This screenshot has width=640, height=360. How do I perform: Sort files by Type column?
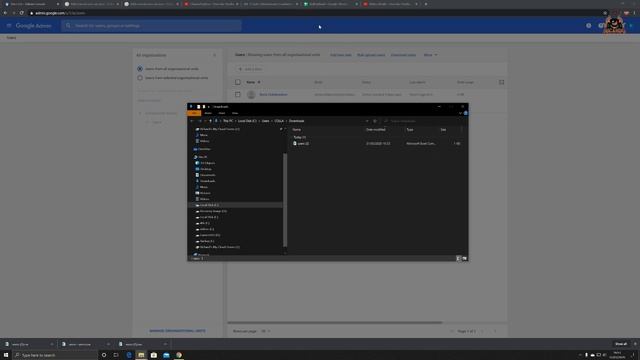[409, 129]
